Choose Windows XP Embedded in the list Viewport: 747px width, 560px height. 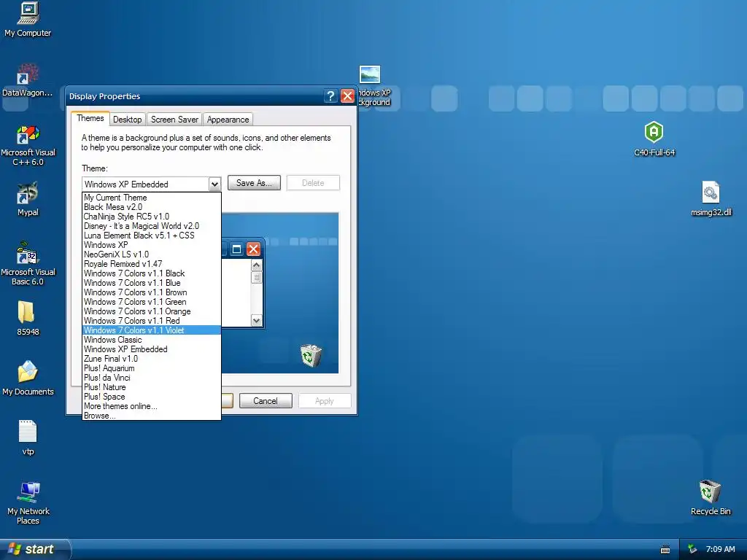pyautogui.click(x=152, y=349)
